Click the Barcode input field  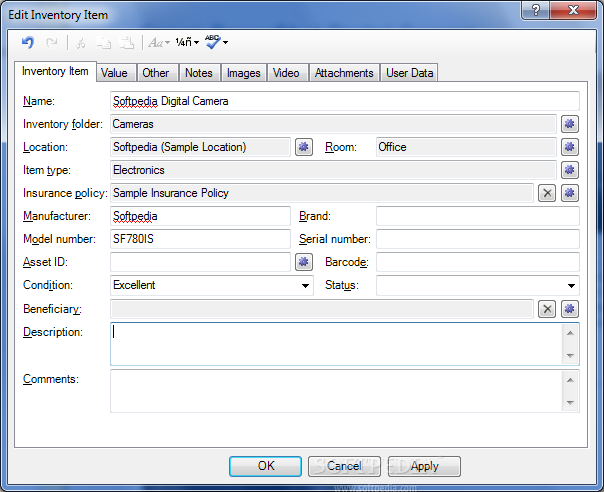[x=478, y=262]
